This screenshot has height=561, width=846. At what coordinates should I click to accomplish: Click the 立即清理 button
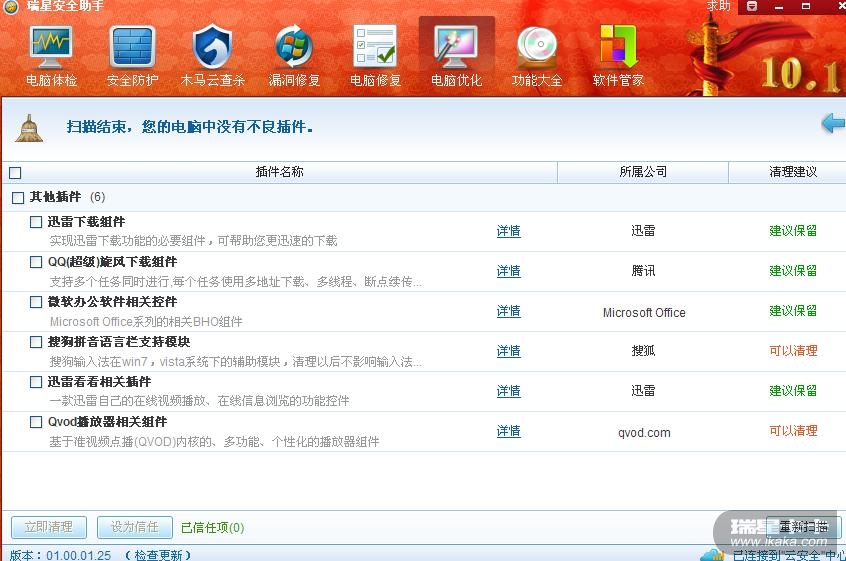[x=49, y=527]
